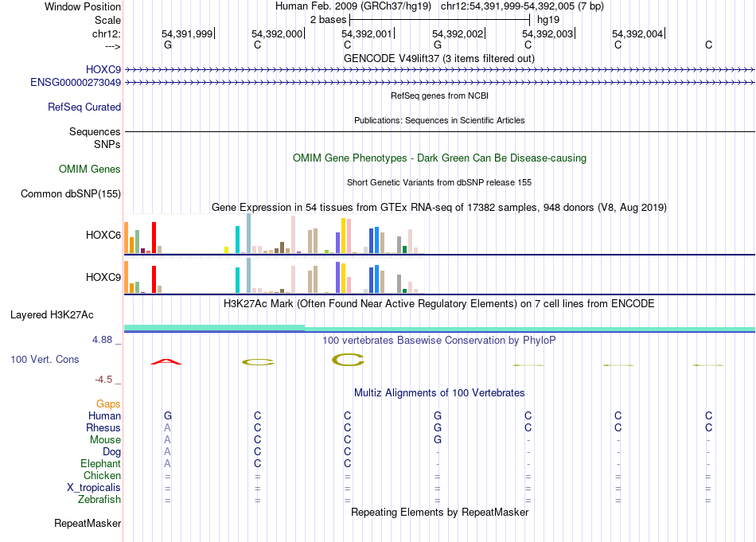Click Repeating Elements by RepeatMasker title

(x=440, y=512)
